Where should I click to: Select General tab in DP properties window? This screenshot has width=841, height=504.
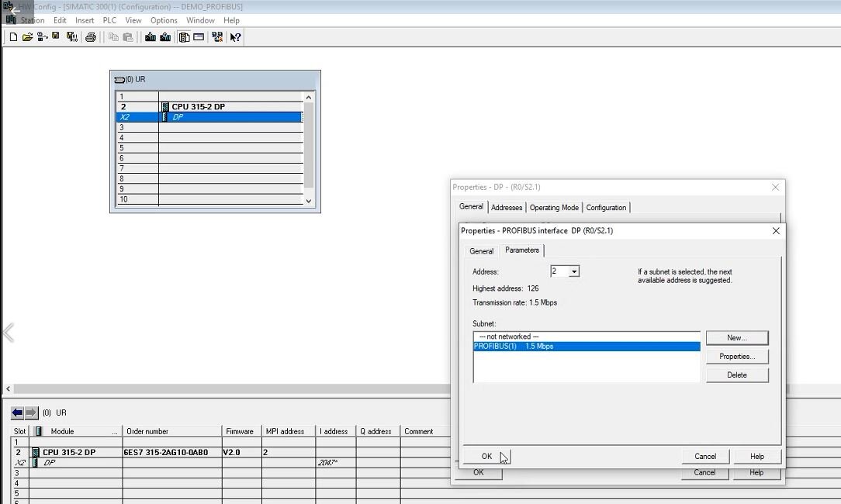pos(471,206)
